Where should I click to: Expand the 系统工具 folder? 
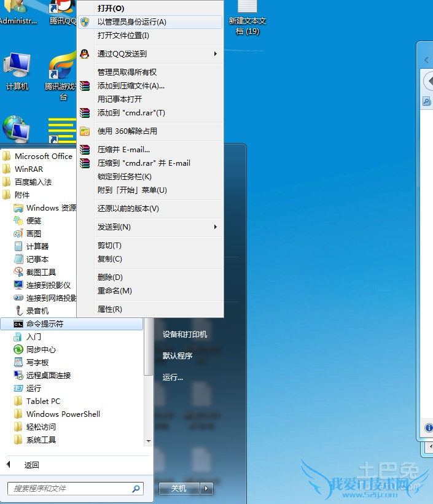pyautogui.click(x=36, y=440)
